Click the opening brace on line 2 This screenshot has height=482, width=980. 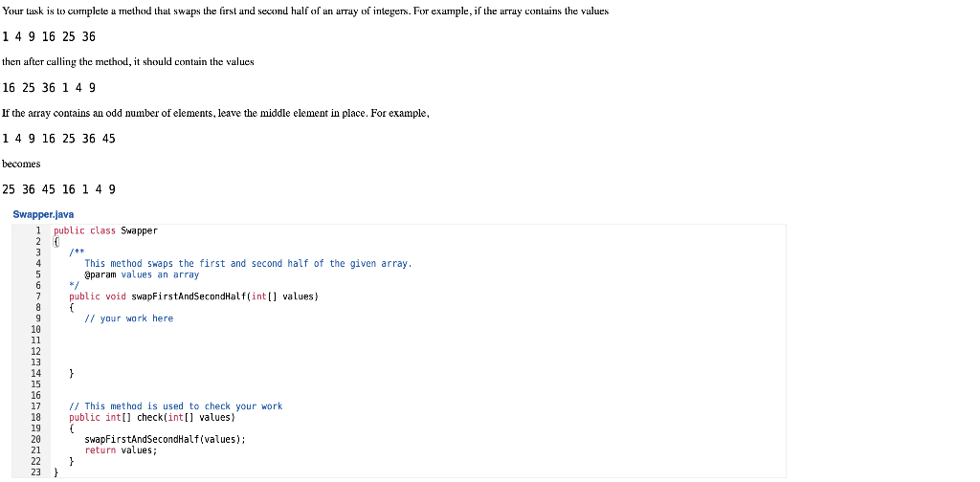[x=56, y=242]
